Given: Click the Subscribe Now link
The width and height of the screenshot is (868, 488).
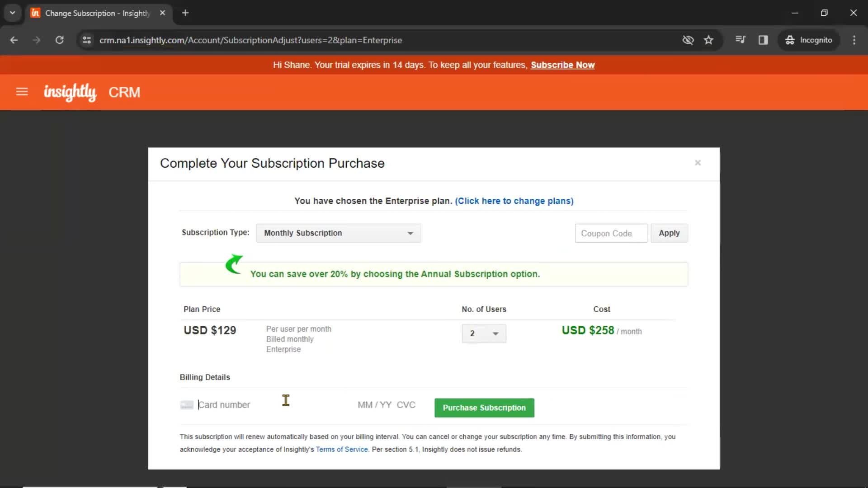Looking at the screenshot, I should click(x=562, y=65).
